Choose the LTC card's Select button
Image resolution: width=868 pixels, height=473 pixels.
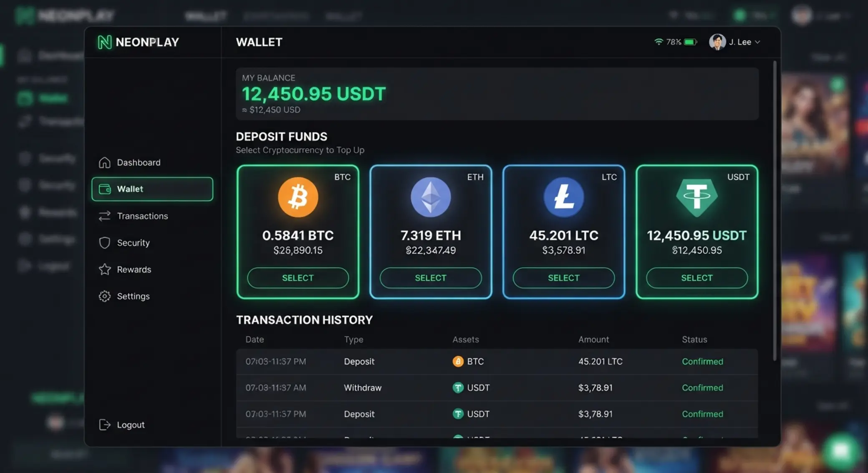click(564, 278)
